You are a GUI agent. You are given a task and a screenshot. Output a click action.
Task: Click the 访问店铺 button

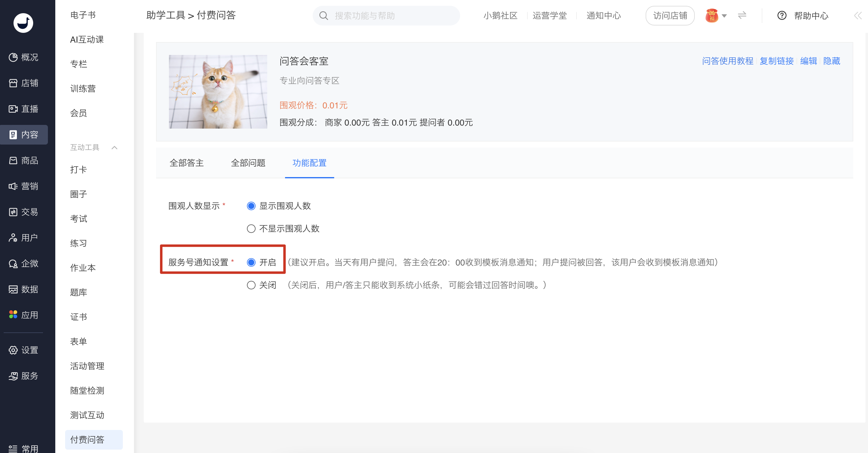tap(670, 15)
